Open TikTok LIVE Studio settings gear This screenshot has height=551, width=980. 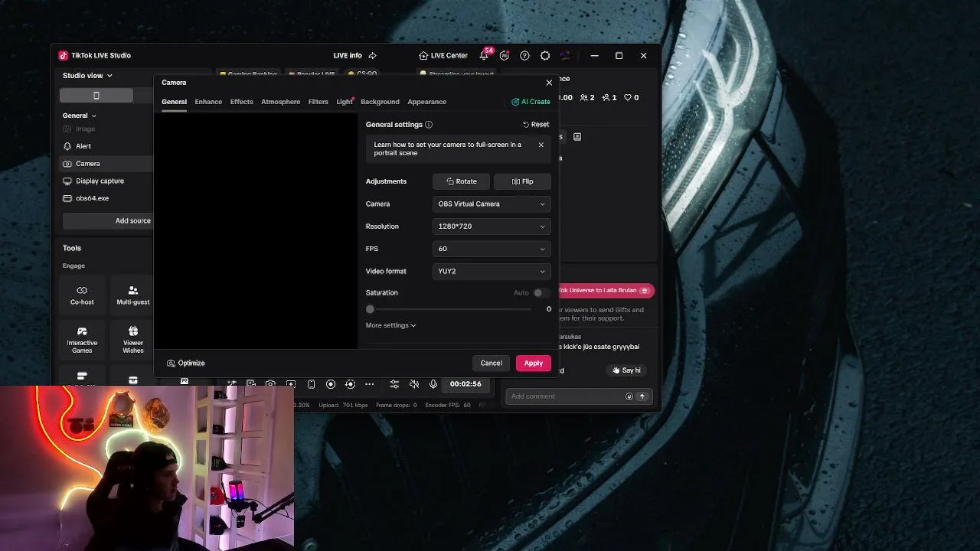pyautogui.click(x=545, y=55)
